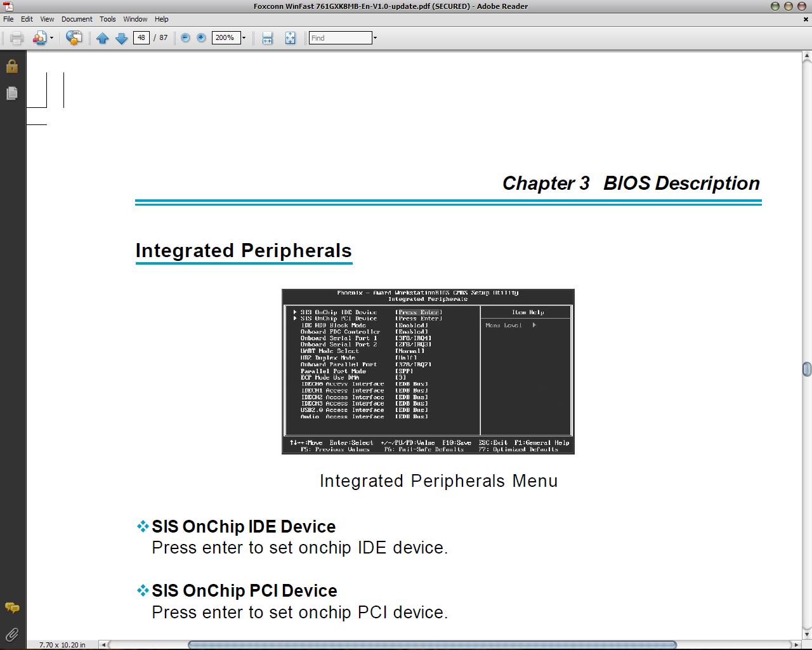Open the Comments panel icon in sidebar
Image resolution: width=812 pixels, height=650 pixels.
(11, 608)
